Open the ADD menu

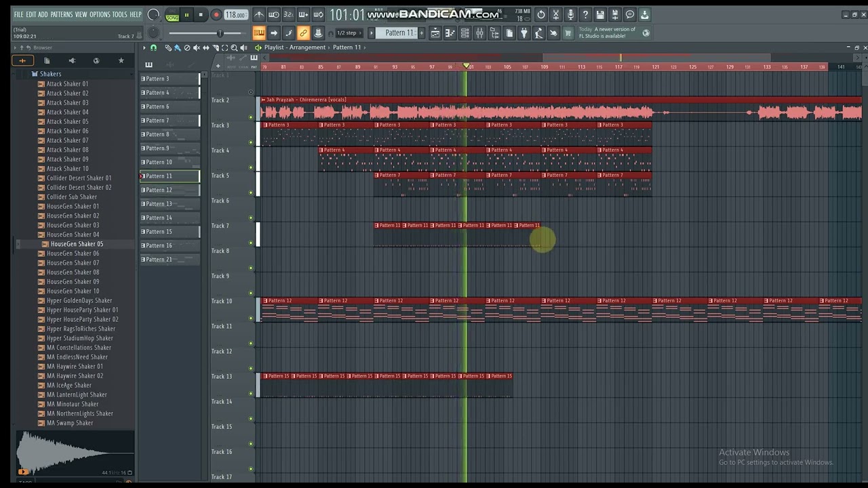[x=43, y=14]
